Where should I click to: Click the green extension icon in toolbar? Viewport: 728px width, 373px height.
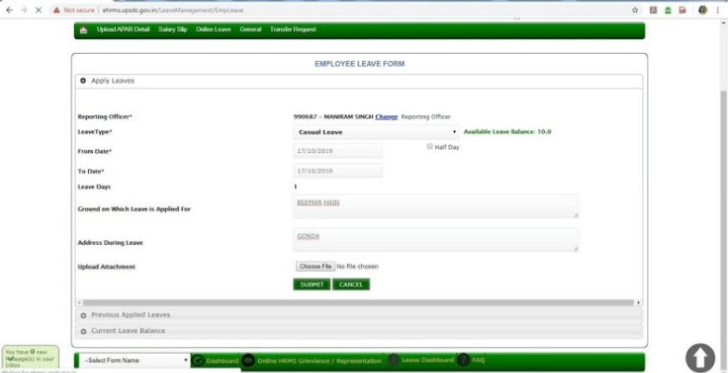click(x=668, y=10)
